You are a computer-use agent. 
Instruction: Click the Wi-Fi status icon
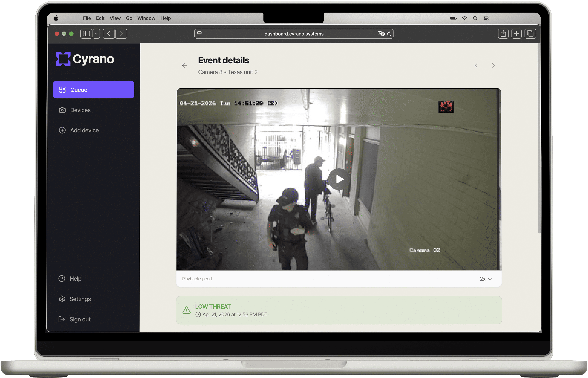465,18
